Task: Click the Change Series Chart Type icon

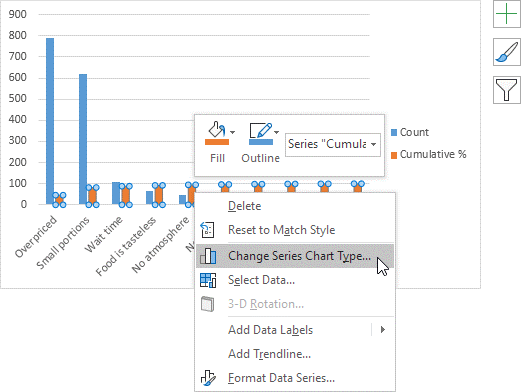Action: click(x=208, y=256)
